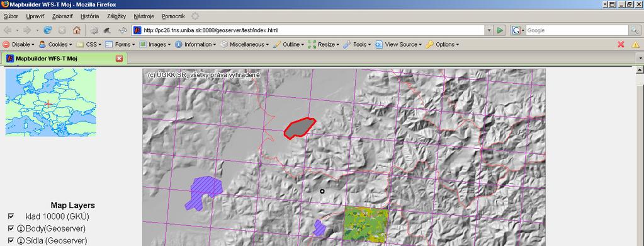Screen dimensions: 644x246
Task: Select the red-outlined gray polygon on the map
Action: [x=299, y=128]
